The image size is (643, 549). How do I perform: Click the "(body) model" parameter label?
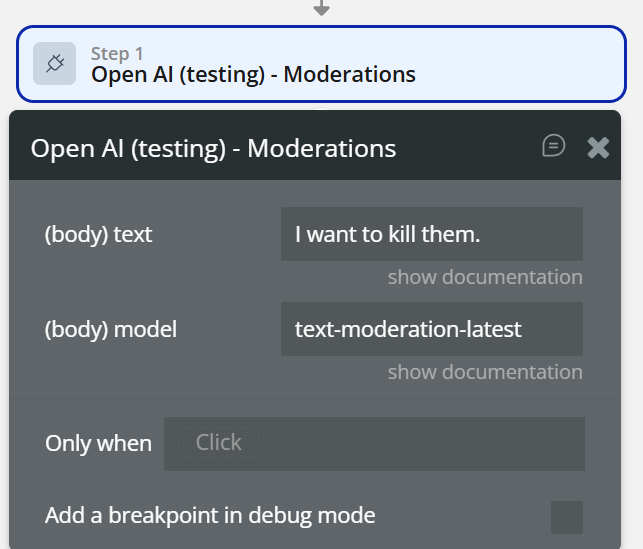click(x=111, y=329)
